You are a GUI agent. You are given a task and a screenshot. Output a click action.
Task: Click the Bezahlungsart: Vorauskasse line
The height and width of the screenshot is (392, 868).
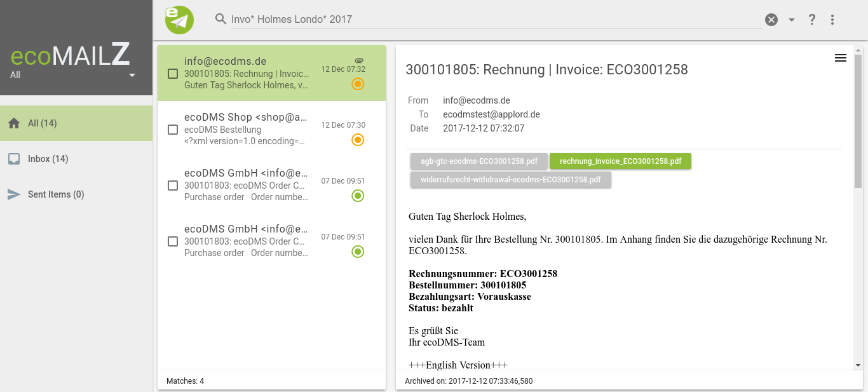tap(470, 297)
